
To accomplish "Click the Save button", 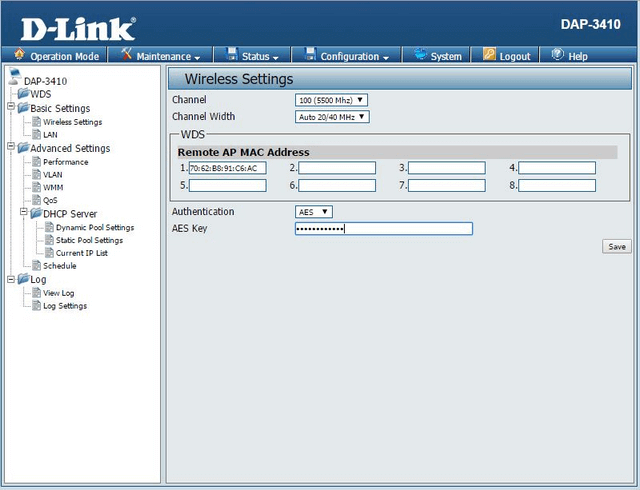I will pos(615,246).
